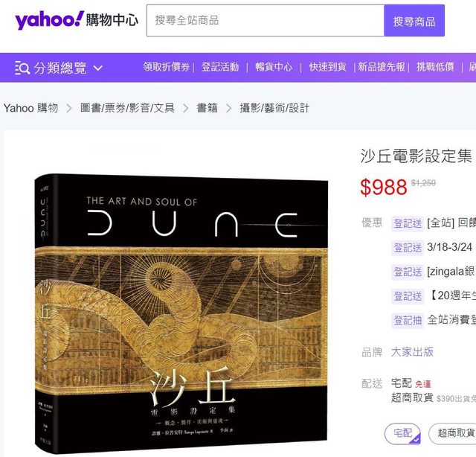476x457 pixels.
Task: Open the 領取折價券 menu item
Action: click(x=167, y=67)
